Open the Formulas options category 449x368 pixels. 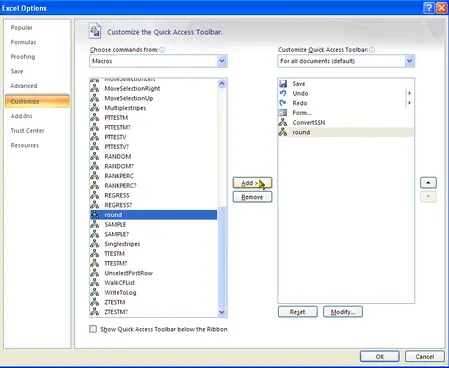23,42
